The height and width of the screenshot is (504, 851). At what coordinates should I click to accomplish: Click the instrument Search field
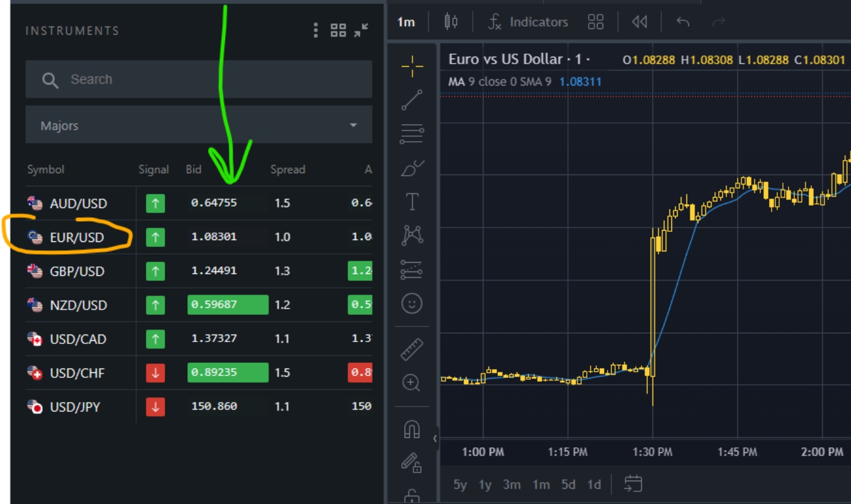click(x=199, y=79)
